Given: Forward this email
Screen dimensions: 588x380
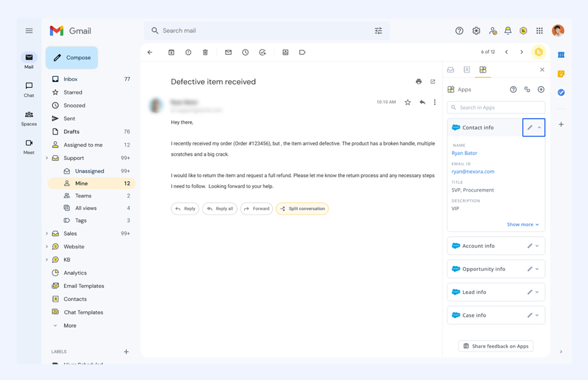Looking at the screenshot, I should (257, 209).
